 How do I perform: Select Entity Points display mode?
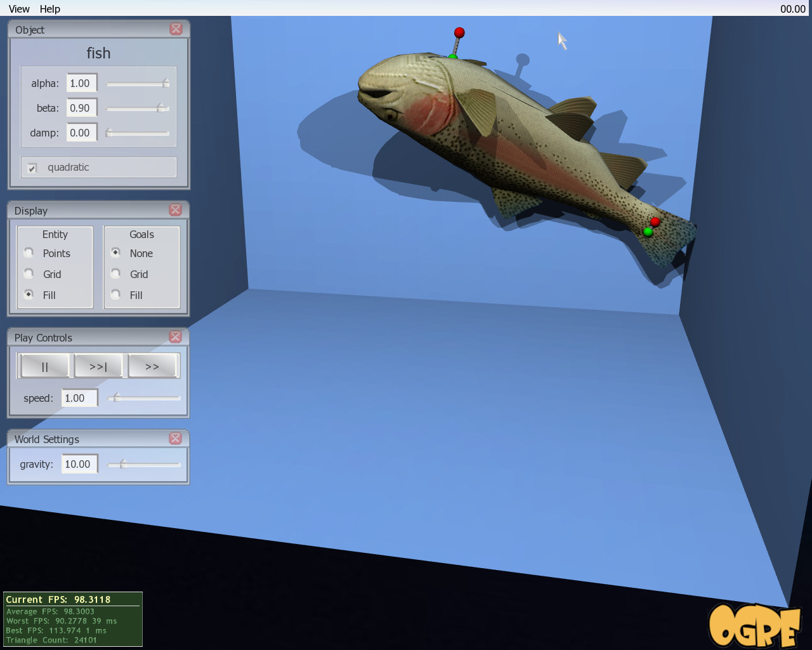(29, 253)
